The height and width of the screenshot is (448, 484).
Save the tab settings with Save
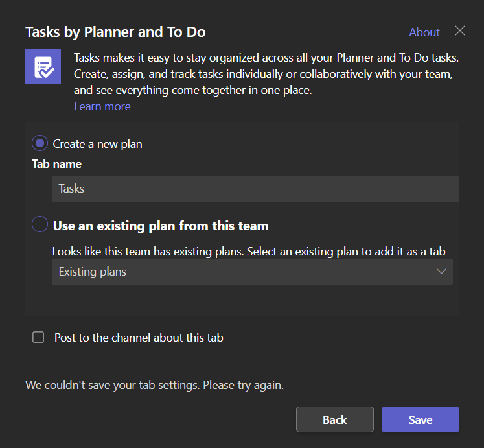(421, 419)
